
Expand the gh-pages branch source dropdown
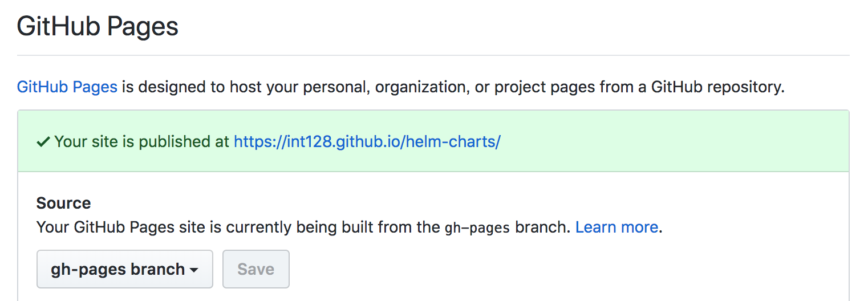coord(124,269)
